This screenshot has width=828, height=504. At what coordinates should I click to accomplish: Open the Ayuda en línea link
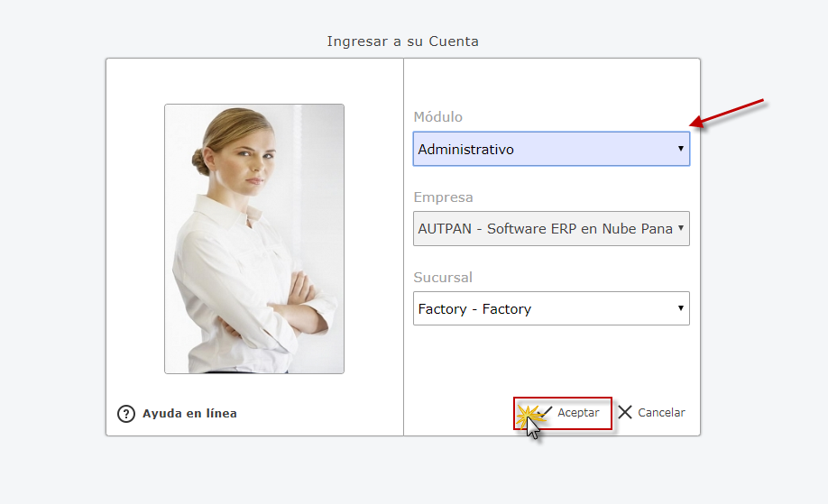(x=189, y=414)
